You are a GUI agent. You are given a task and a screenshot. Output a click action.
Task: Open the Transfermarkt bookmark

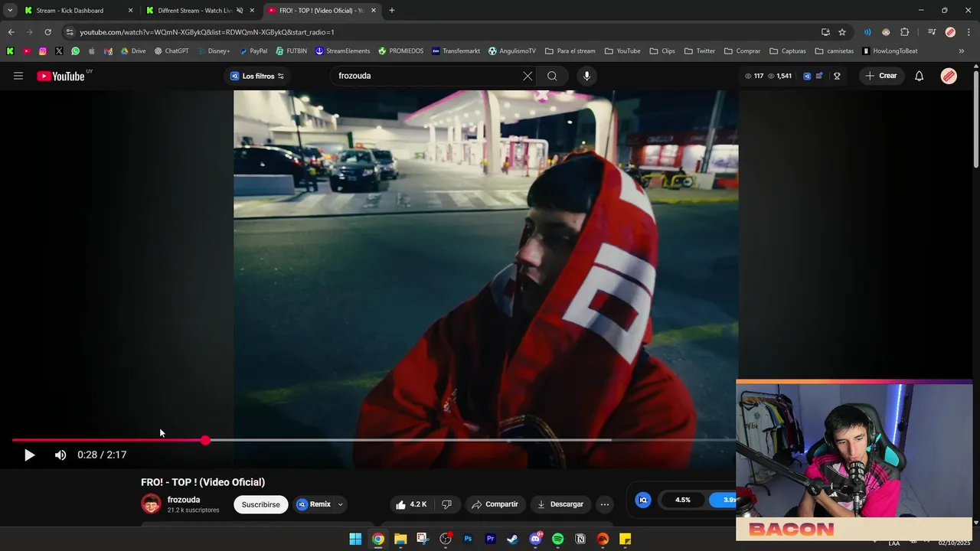(456, 51)
